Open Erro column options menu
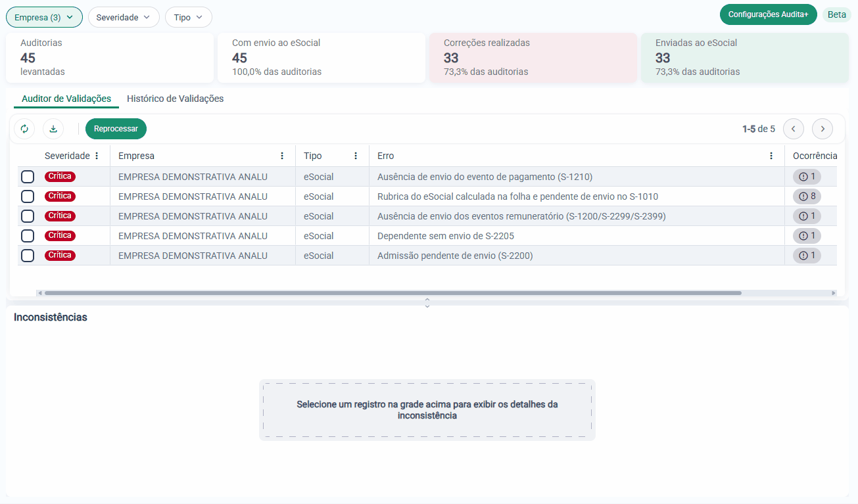The image size is (858, 504). click(771, 156)
